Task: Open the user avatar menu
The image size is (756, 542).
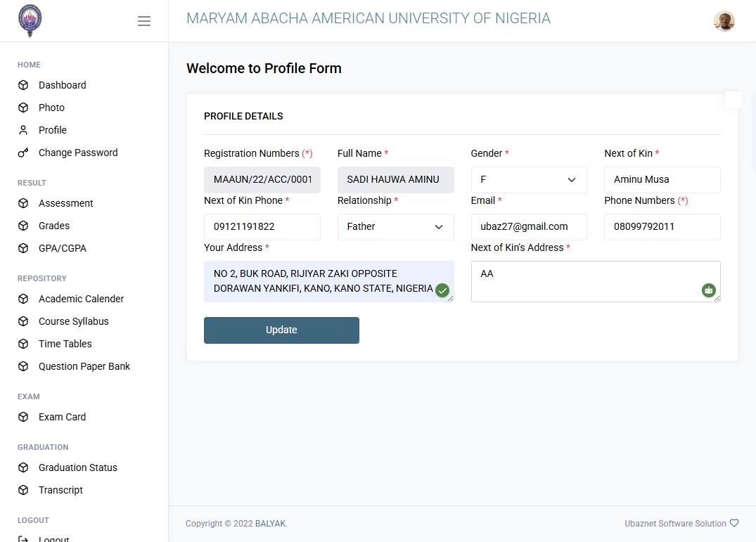Action: [x=724, y=20]
